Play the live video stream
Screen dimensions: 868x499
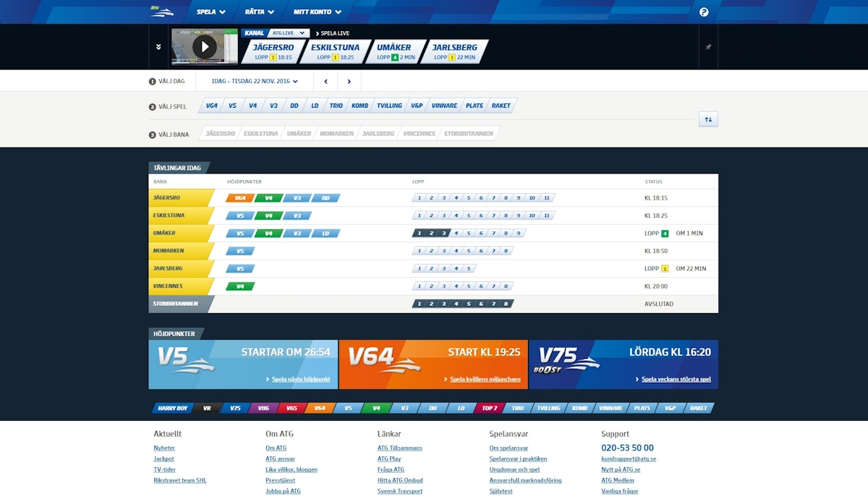204,47
